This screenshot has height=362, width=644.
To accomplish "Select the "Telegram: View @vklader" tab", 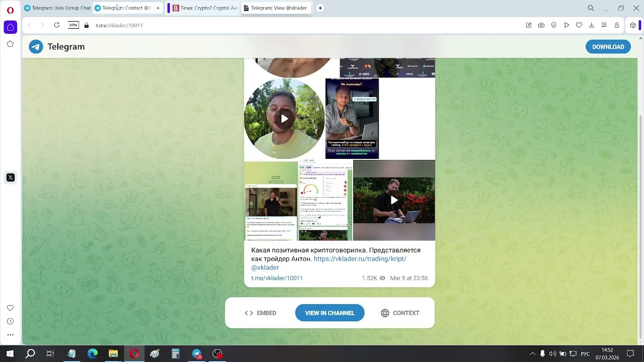I will 276,8.
